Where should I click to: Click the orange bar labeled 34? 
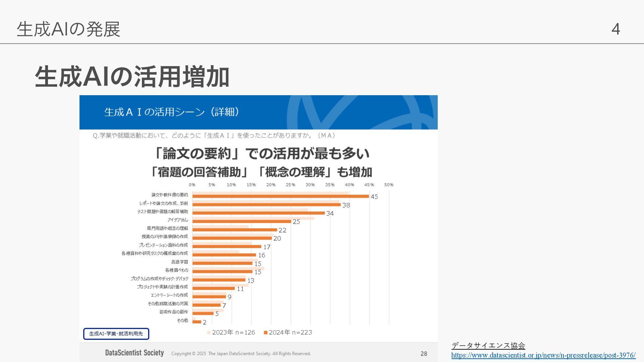tap(259, 213)
